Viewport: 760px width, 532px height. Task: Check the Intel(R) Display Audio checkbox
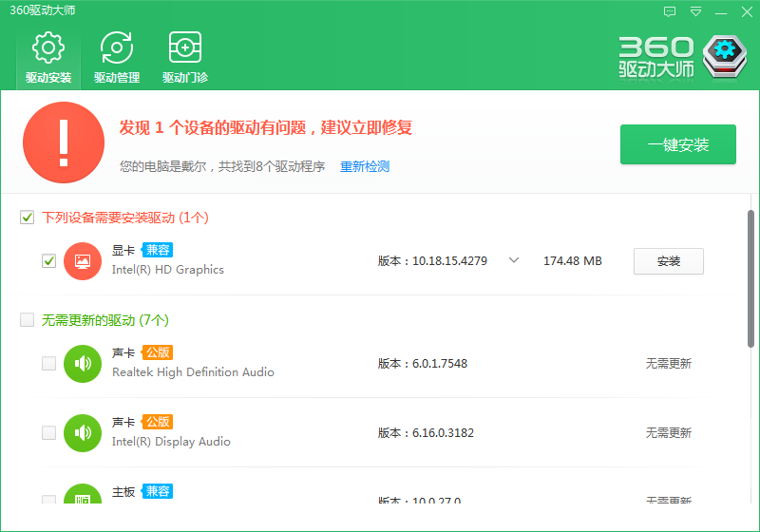pos(49,432)
